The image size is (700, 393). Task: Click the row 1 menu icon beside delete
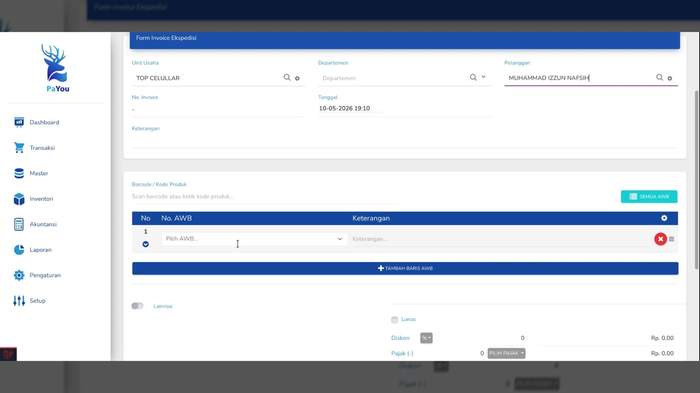671,239
